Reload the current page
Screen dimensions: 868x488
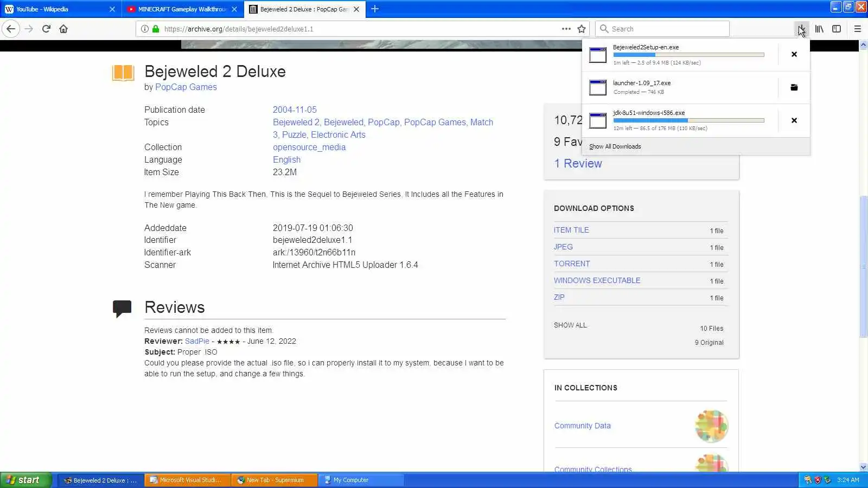pos(46,29)
